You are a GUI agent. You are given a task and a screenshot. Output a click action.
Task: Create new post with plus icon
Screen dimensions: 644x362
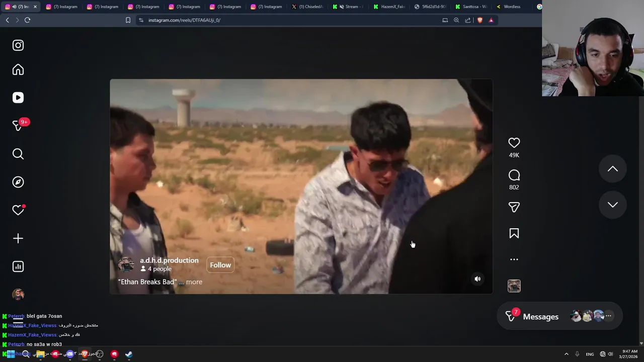tap(18, 238)
